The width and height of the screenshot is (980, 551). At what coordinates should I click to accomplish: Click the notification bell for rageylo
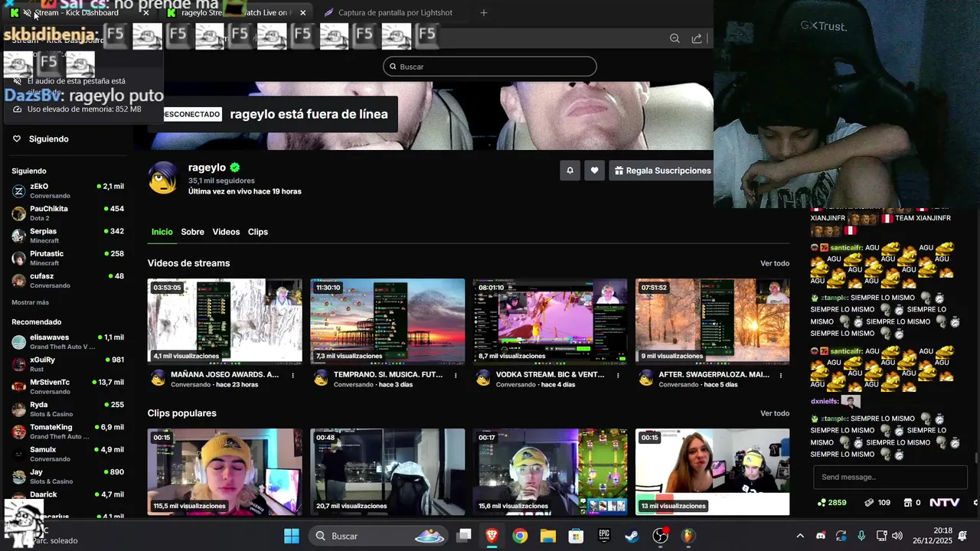coord(570,171)
